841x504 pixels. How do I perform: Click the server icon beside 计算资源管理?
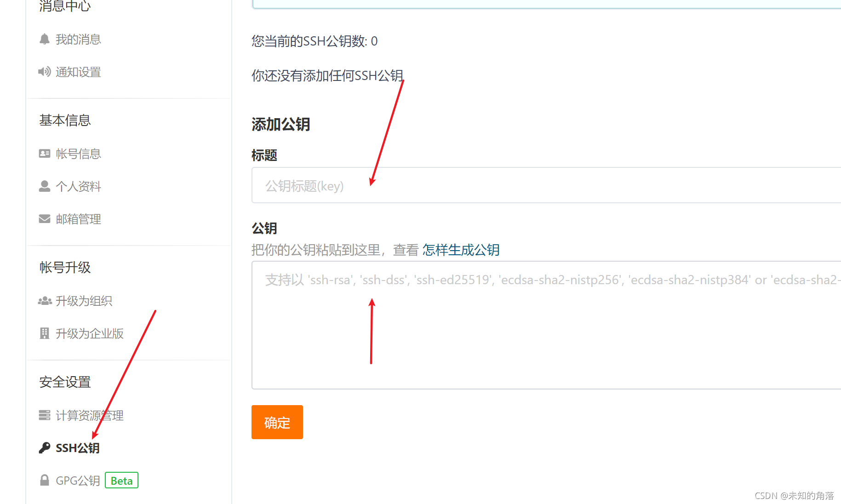(x=45, y=415)
